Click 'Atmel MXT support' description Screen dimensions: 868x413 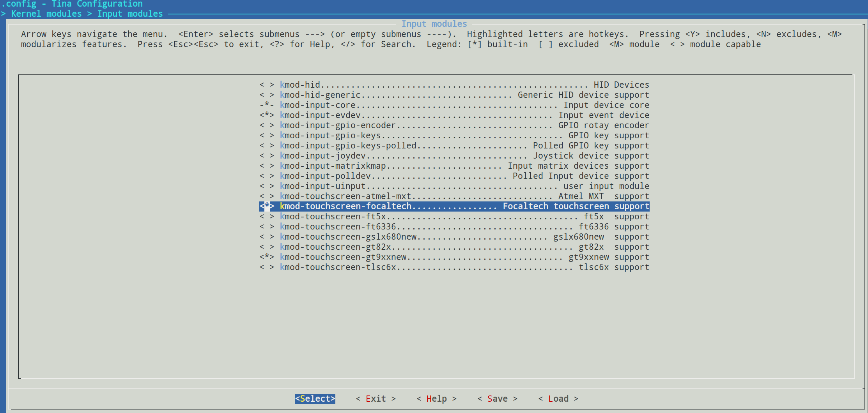coord(604,196)
